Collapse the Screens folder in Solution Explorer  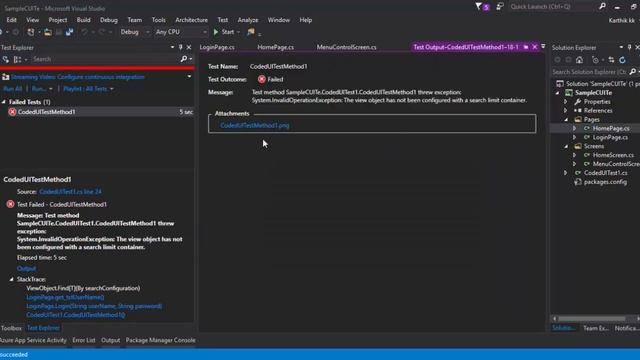tap(567, 146)
